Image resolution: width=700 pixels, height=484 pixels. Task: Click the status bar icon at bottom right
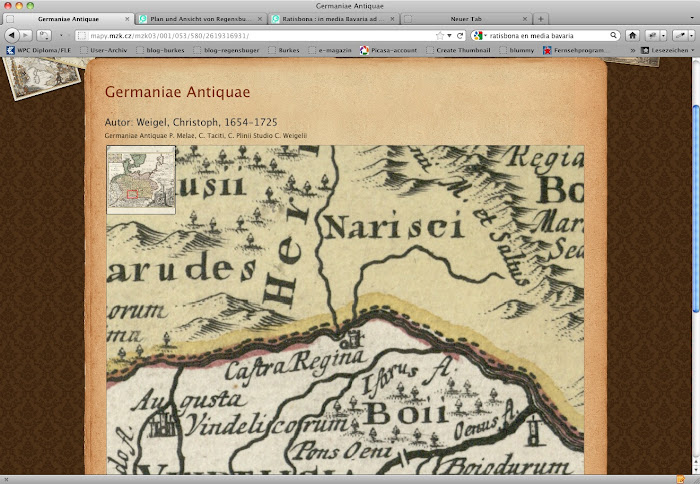(680, 480)
